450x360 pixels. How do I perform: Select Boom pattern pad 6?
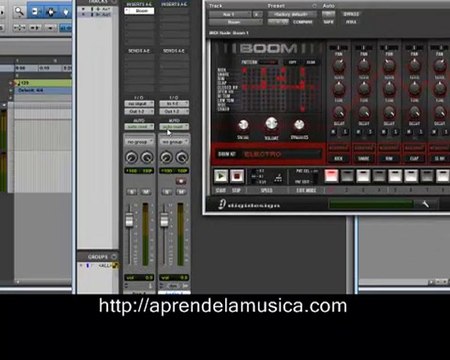411,176
